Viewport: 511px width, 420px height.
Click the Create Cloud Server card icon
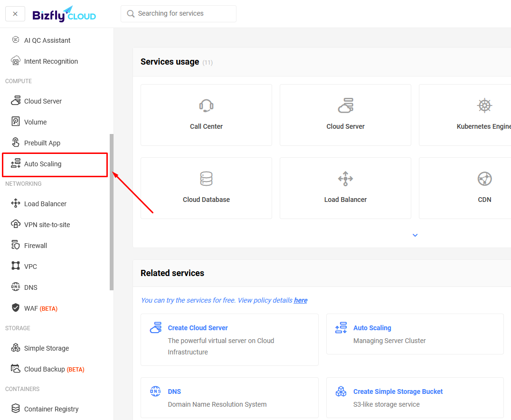[155, 327]
